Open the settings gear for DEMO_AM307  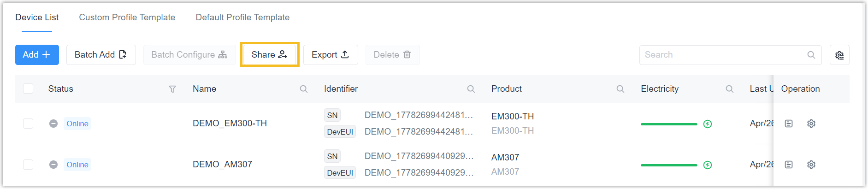click(811, 165)
